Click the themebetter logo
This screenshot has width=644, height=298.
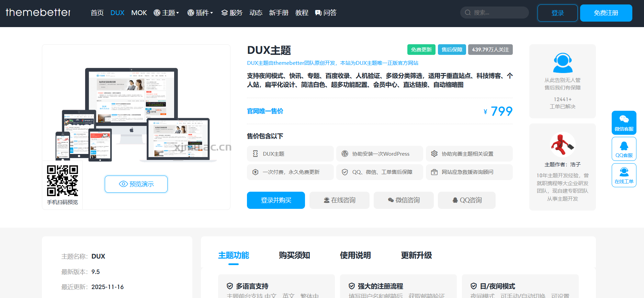pos(38,13)
